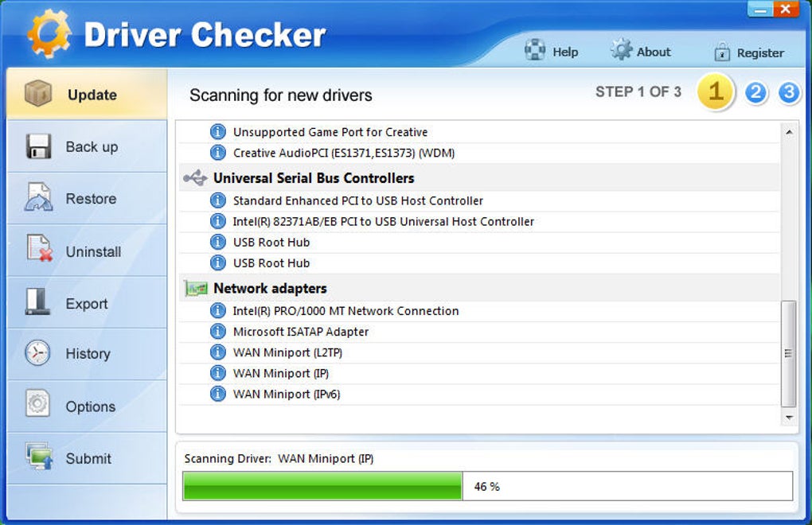Click the Driver Checker orange gear logo

pyautogui.click(x=49, y=35)
